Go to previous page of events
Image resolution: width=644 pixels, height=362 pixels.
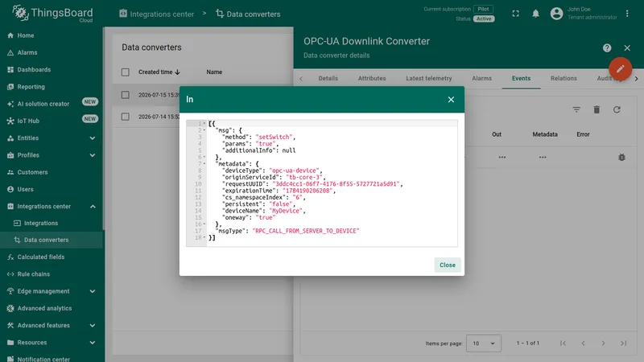583,343
